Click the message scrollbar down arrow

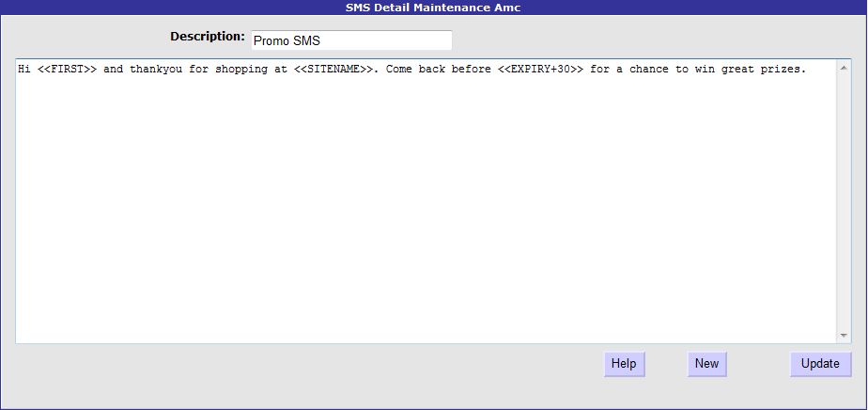click(x=844, y=335)
